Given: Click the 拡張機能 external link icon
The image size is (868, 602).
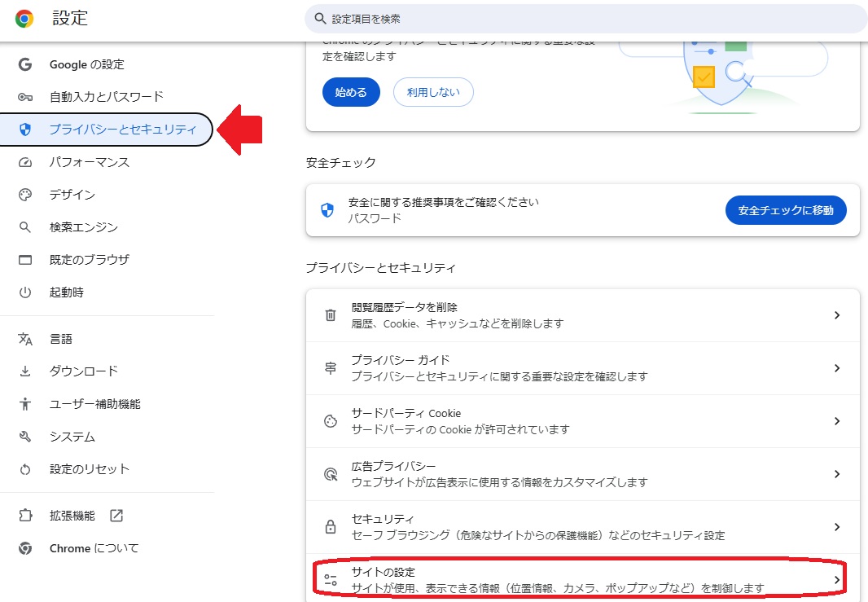Looking at the screenshot, I should point(116,516).
